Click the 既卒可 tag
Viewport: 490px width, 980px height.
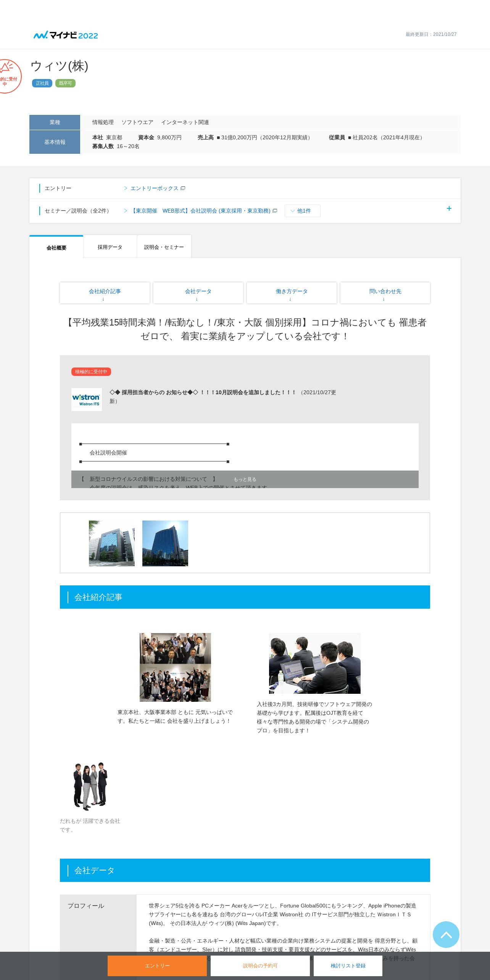[x=65, y=83]
